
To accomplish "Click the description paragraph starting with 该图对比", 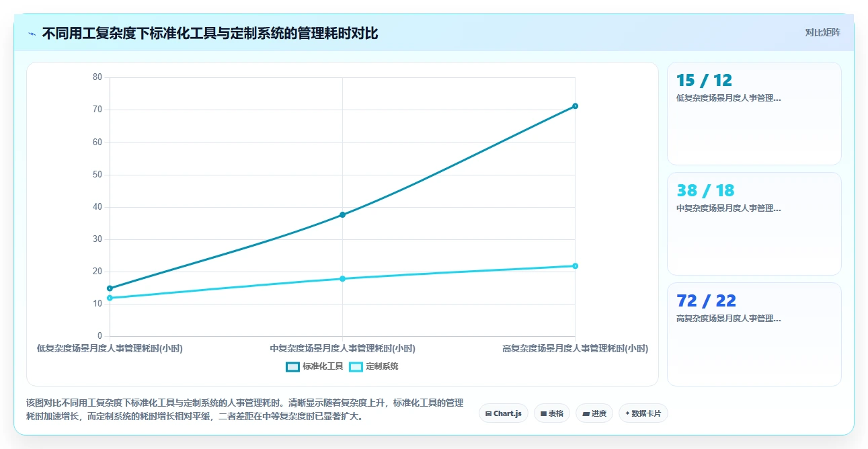I will pyautogui.click(x=245, y=409).
